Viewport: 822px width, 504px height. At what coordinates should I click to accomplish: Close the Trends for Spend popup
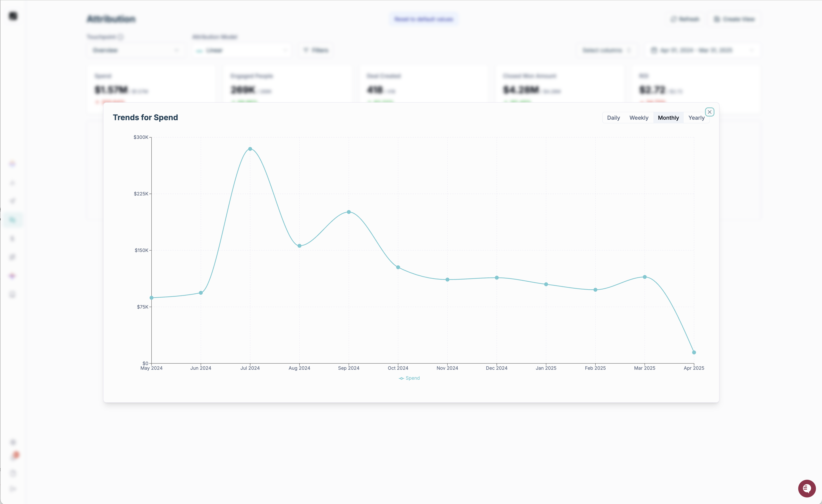coord(710,112)
